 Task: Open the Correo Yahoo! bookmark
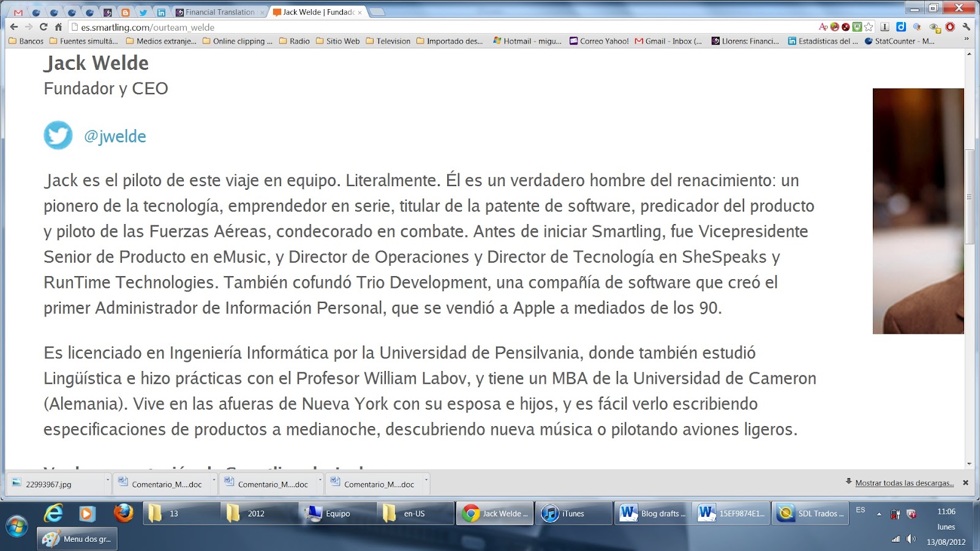[x=599, y=41]
